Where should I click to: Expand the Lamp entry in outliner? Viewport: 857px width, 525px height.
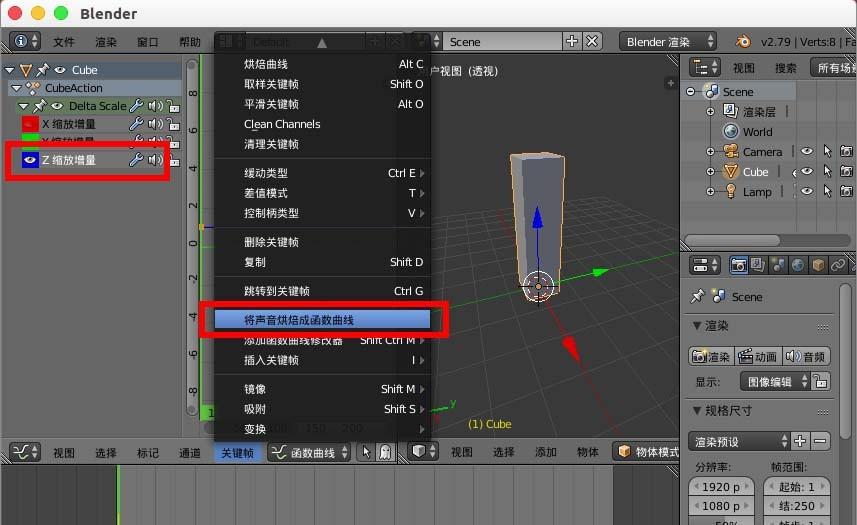tap(711, 191)
